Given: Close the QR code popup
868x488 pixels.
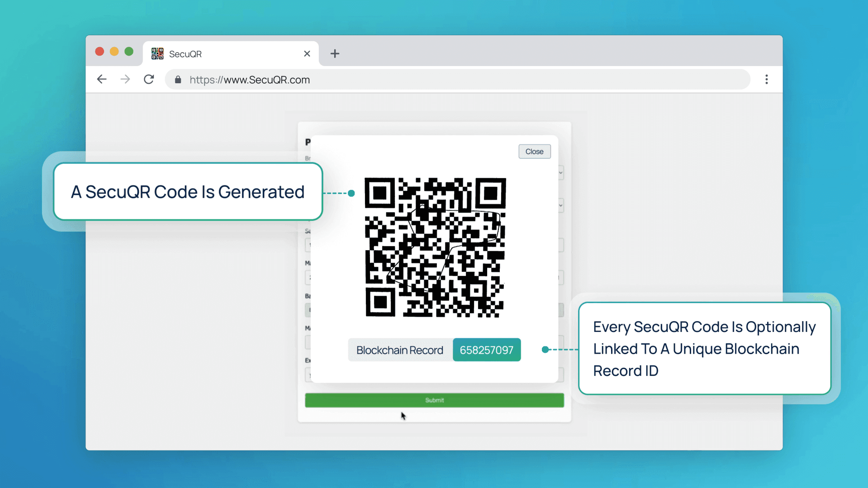Looking at the screenshot, I should pos(535,152).
